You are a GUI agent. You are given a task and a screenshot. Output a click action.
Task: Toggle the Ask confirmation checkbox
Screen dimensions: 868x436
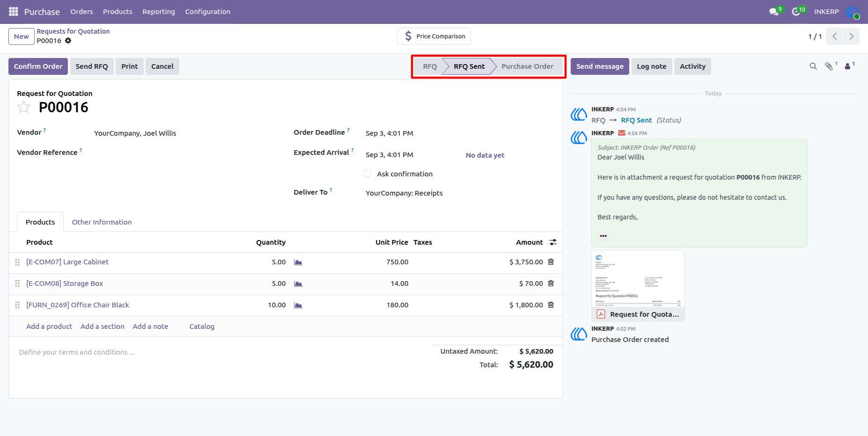coord(368,174)
